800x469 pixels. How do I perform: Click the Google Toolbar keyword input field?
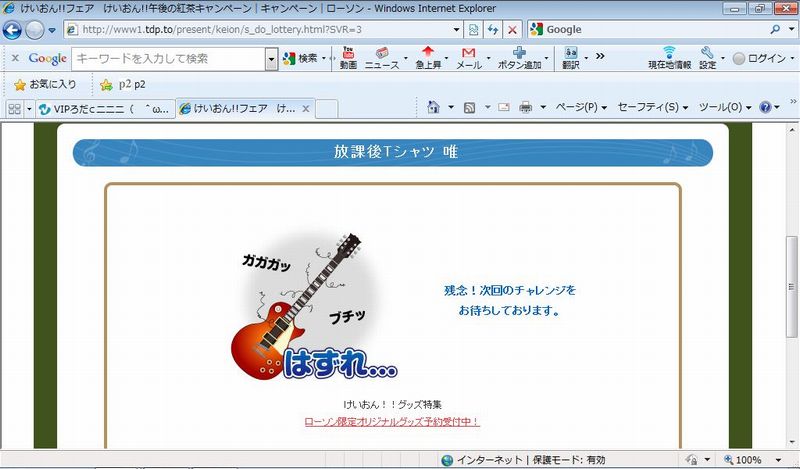[169, 59]
